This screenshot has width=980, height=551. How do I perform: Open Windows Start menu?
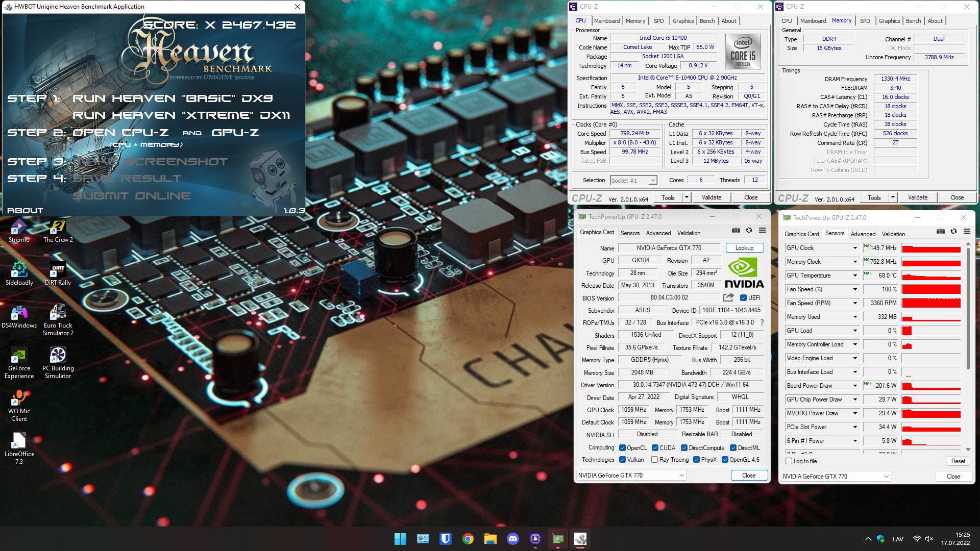400,539
